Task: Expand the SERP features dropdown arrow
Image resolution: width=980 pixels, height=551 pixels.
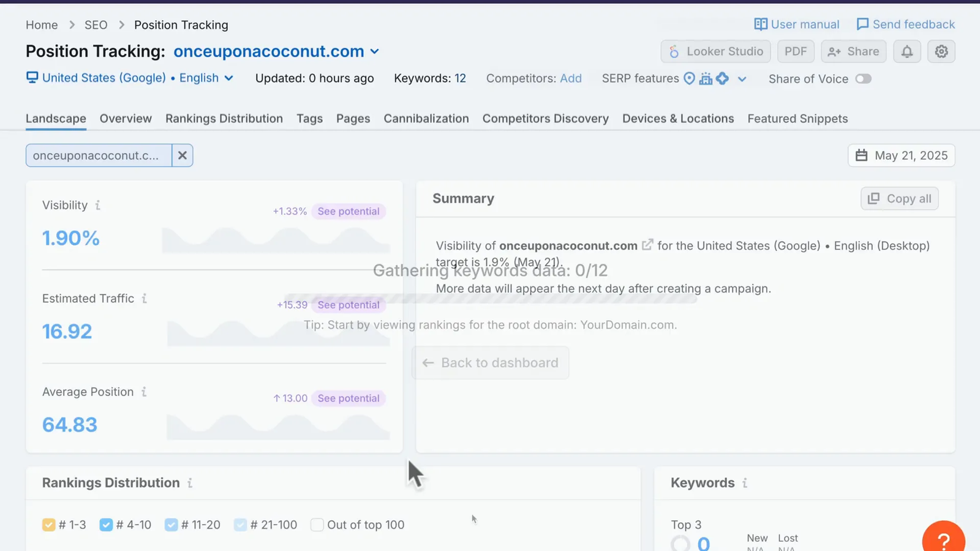Action: [x=742, y=79]
